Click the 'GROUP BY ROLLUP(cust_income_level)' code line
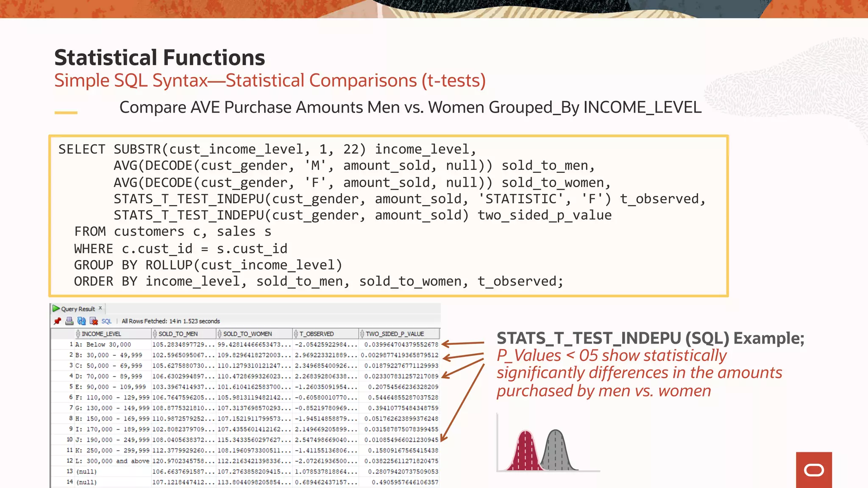 208,265
